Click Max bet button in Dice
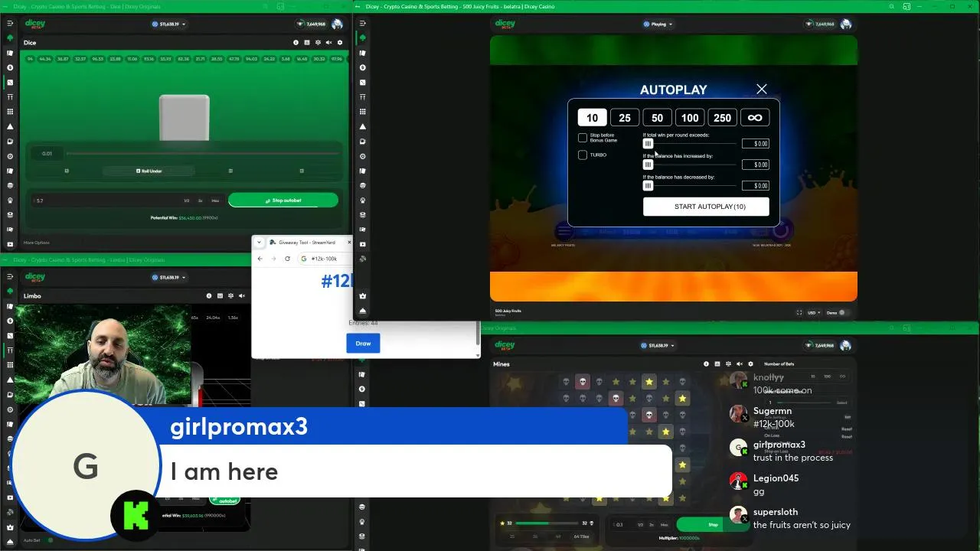The image size is (980, 551). tap(215, 201)
